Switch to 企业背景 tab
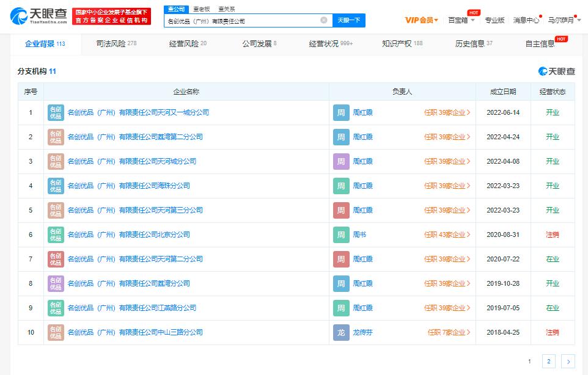This screenshot has width=588, height=375. coord(45,44)
